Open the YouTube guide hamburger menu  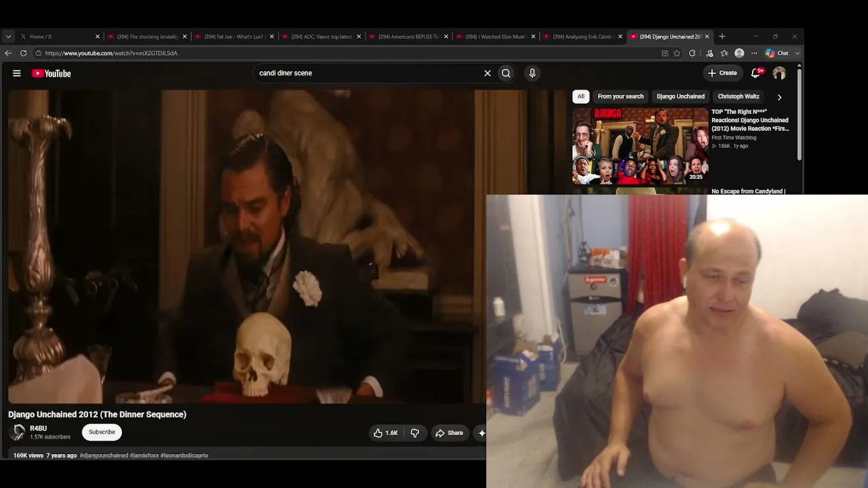17,73
